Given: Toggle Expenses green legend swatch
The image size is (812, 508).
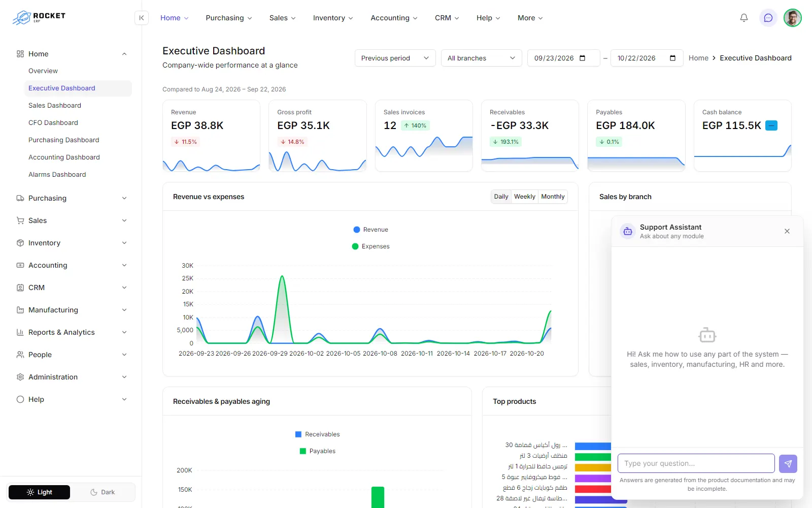Looking at the screenshot, I should [x=355, y=246].
